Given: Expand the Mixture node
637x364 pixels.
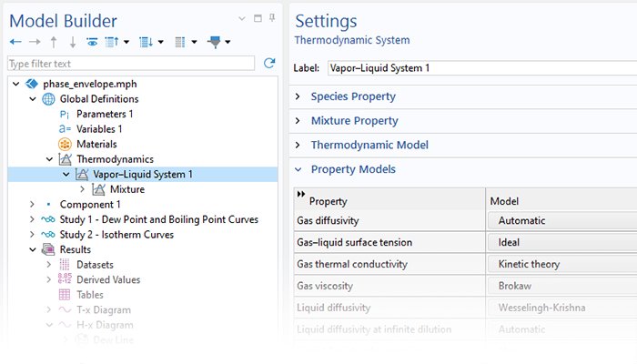Looking at the screenshot, I should pyautogui.click(x=83, y=189).
